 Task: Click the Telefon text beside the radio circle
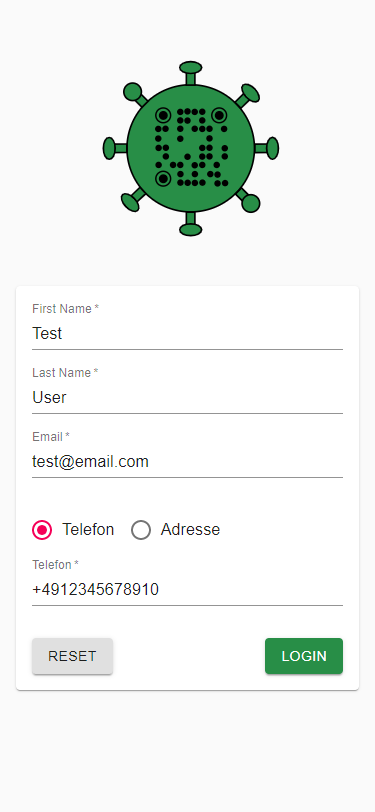click(x=88, y=529)
